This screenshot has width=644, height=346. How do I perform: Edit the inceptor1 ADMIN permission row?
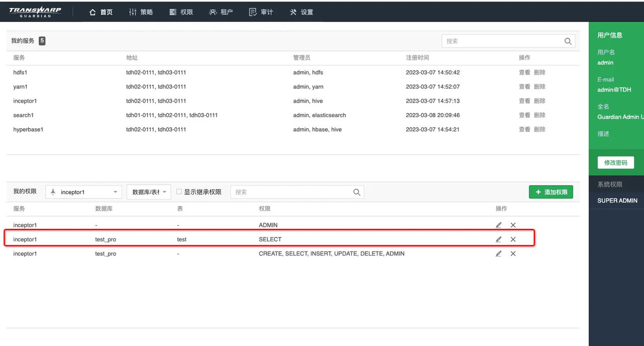tap(499, 225)
